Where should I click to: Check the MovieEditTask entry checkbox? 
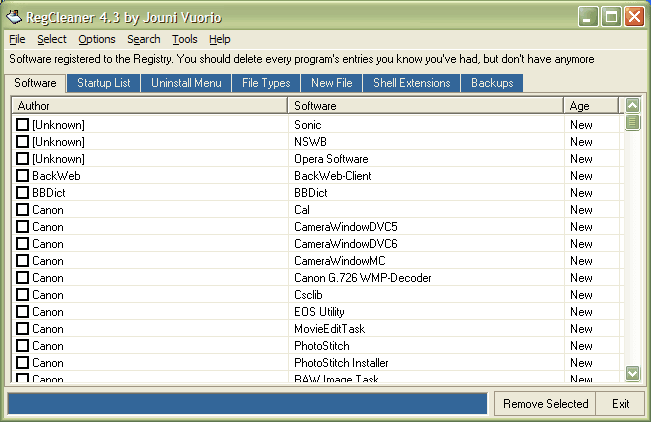click(22, 329)
